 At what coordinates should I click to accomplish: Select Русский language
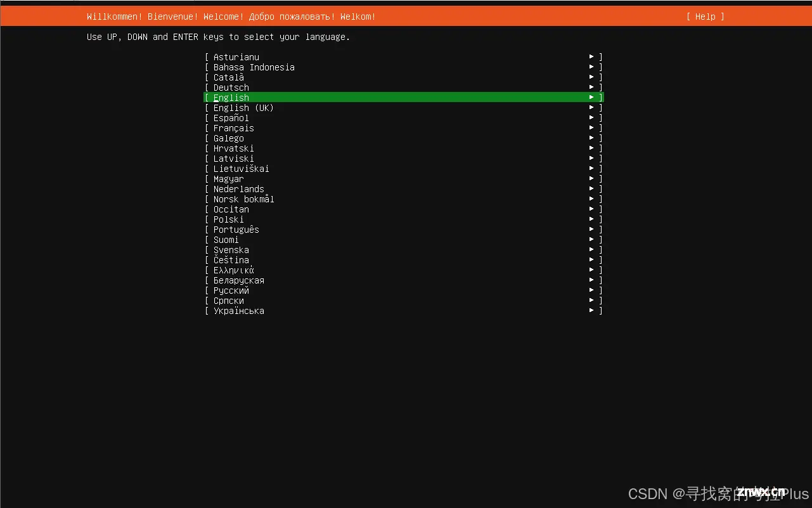404,290
